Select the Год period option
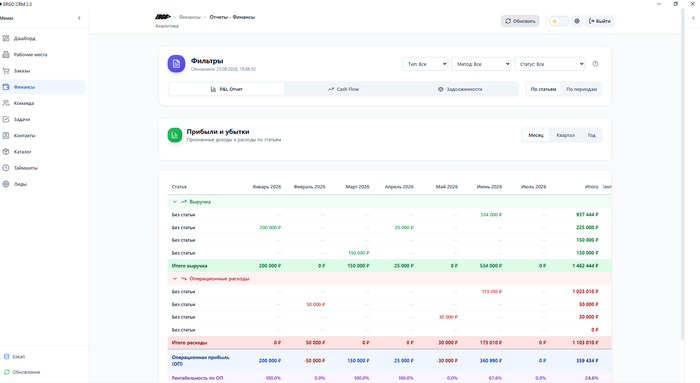 pos(592,135)
